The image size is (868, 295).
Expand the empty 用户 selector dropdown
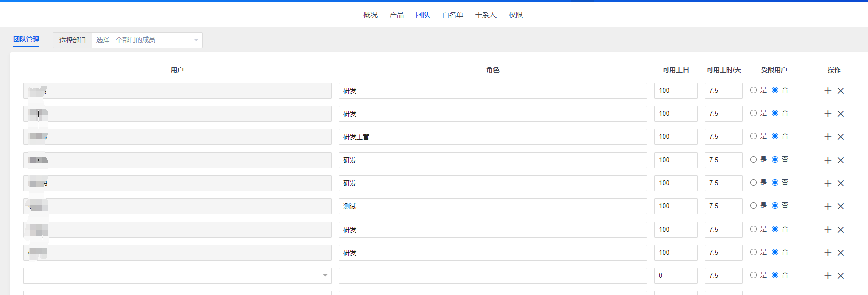(177, 276)
